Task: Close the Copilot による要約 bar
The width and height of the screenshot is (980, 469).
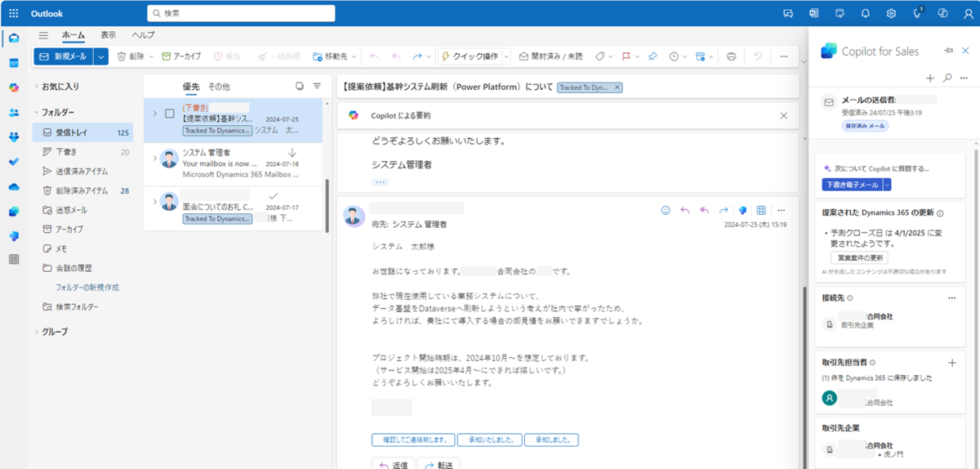Action: (784, 115)
